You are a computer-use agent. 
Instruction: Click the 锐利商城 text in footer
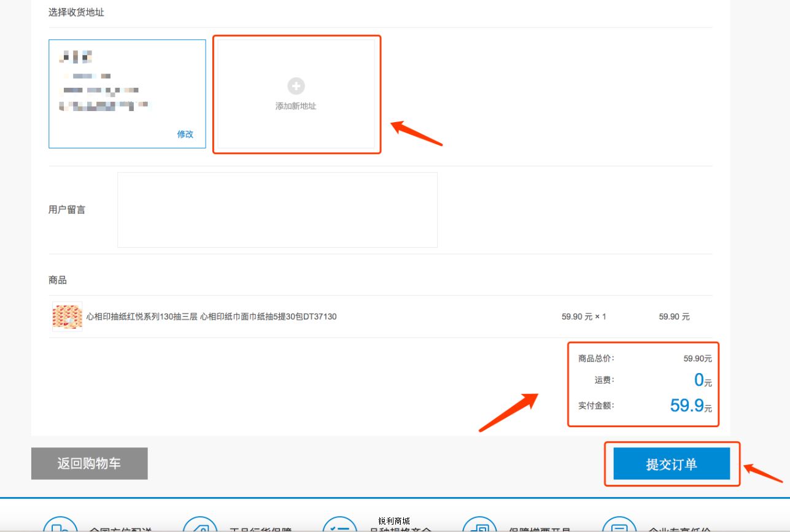click(394, 521)
